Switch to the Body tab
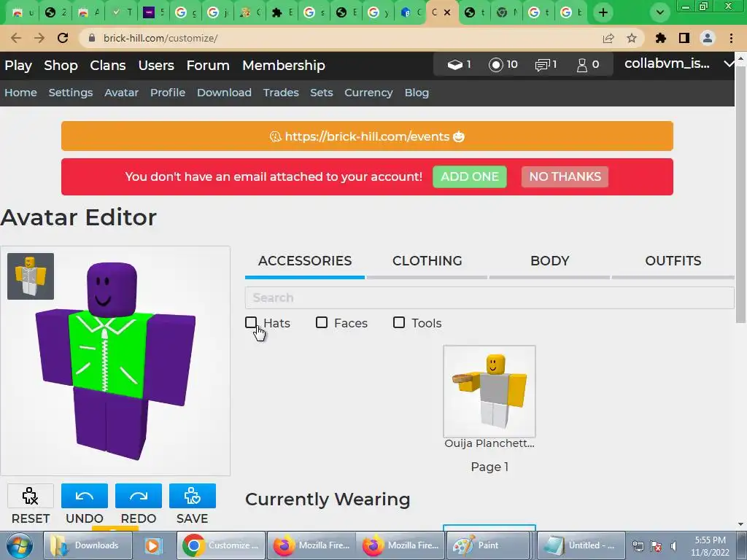This screenshot has height=560, width=747. point(550,261)
